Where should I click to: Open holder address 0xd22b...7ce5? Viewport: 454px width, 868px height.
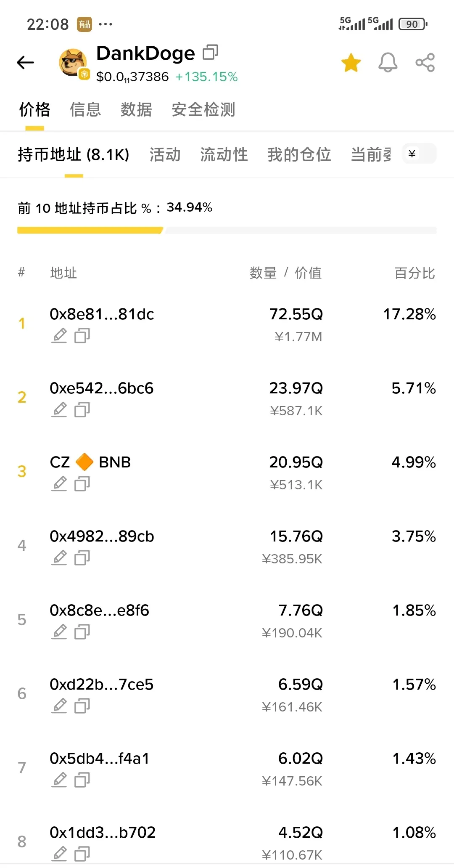101,684
